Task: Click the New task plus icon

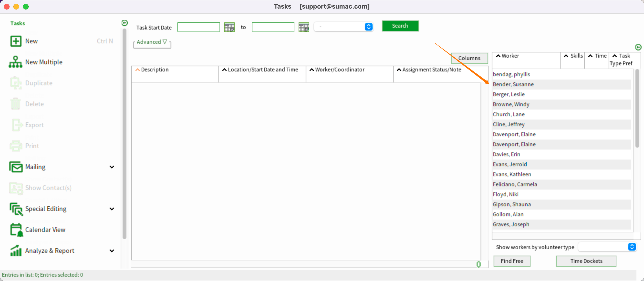Action: click(16, 41)
